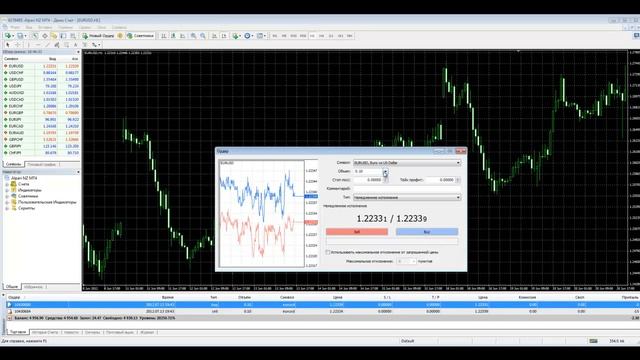Click the connection status indicator in status bar
640x360 pixels.
[593, 341]
